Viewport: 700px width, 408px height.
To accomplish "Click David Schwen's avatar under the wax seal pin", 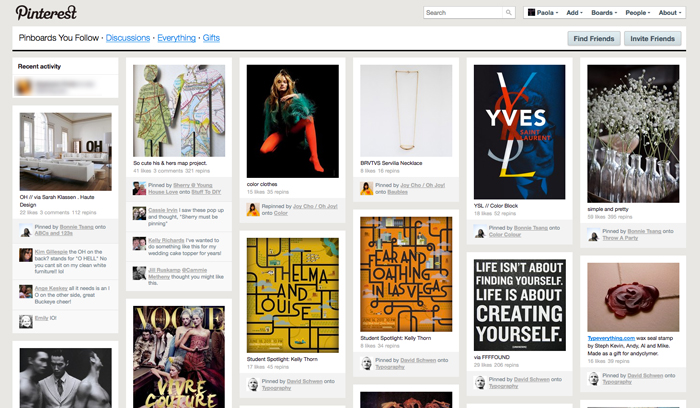I will pyautogui.click(x=594, y=379).
